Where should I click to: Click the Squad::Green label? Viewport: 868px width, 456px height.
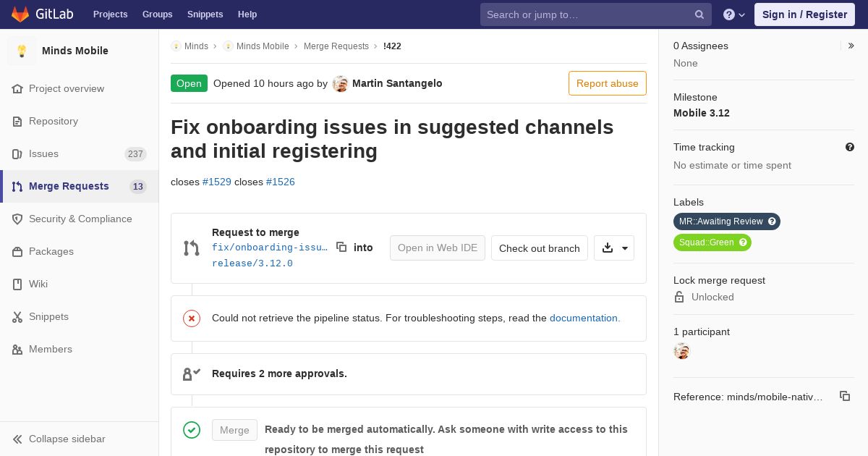(707, 242)
